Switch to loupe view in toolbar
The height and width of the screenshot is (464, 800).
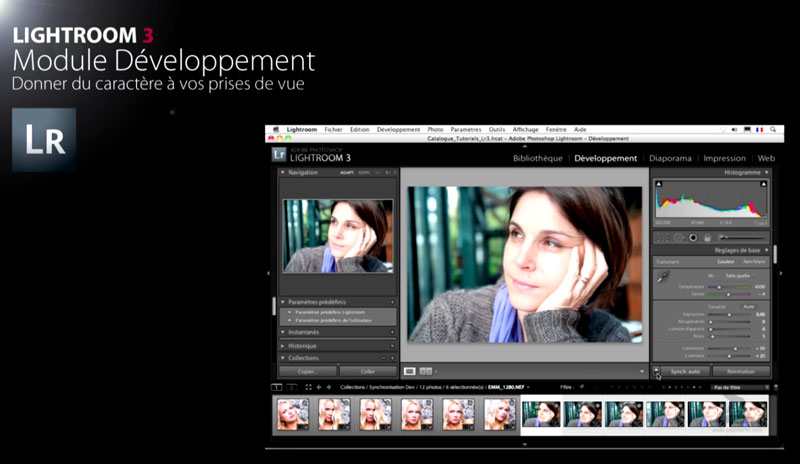click(409, 371)
